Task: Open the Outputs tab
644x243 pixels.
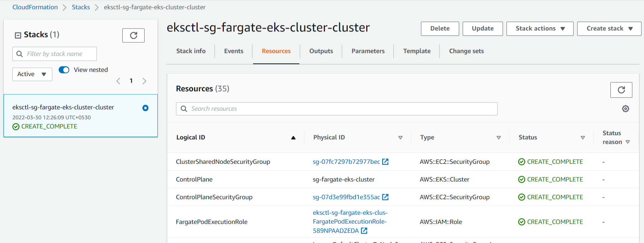Action: (321, 51)
